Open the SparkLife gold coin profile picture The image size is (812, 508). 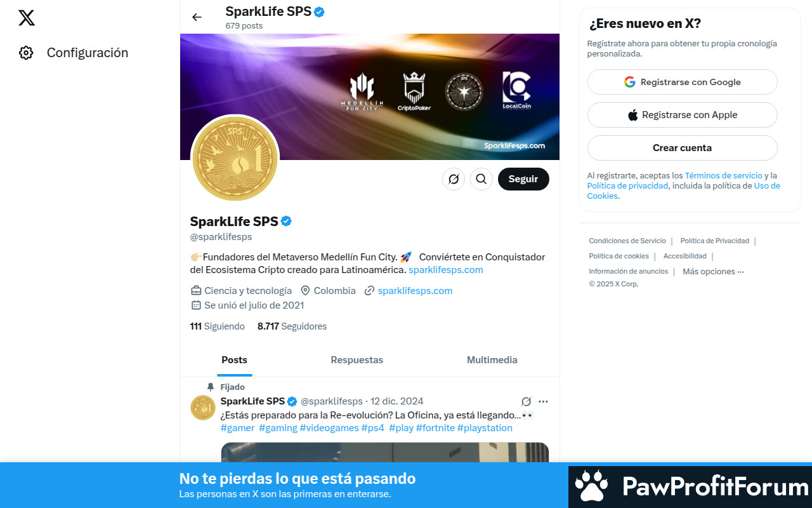pyautogui.click(x=235, y=158)
